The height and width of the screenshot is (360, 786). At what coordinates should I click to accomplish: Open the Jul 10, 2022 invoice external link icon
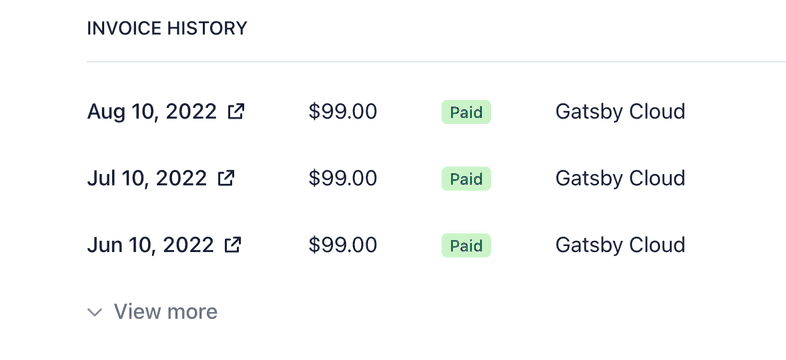pos(226,178)
